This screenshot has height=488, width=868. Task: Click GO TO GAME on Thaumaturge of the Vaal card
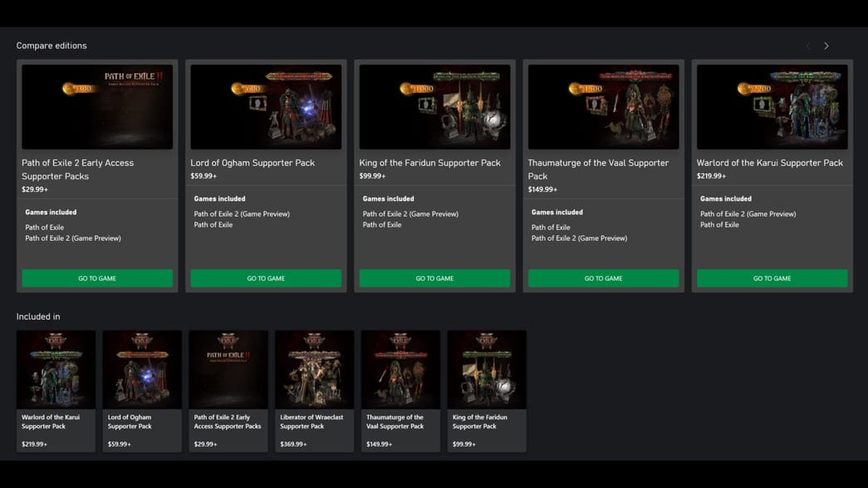coord(603,278)
